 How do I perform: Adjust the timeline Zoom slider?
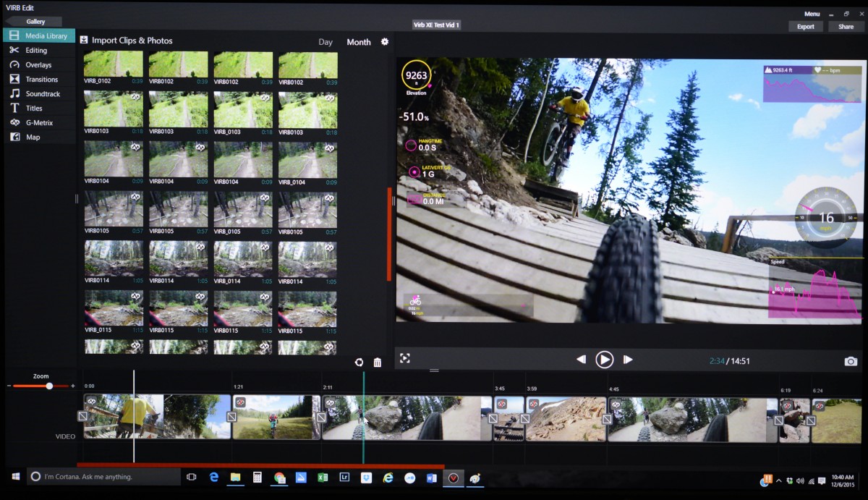pos(48,386)
